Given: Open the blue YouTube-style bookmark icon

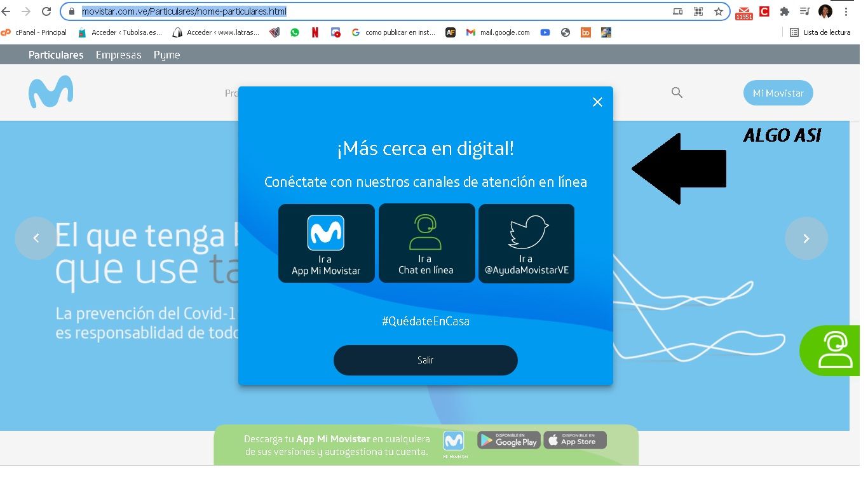Looking at the screenshot, I should coord(545,32).
